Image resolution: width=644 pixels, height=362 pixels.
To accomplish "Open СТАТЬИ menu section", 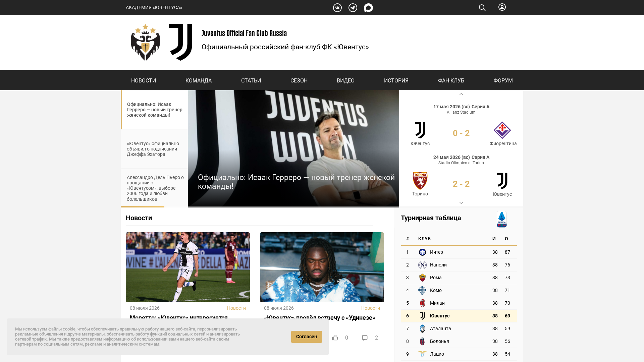I will pyautogui.click(x=251, y=80).
